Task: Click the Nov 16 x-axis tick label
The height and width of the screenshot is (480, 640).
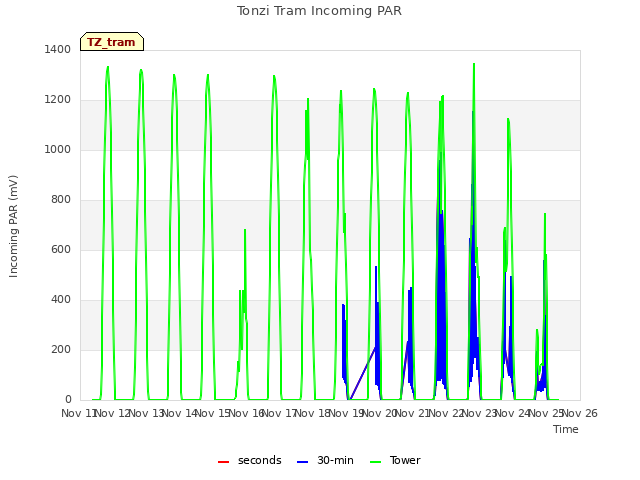Action: (x=247, y=413)
